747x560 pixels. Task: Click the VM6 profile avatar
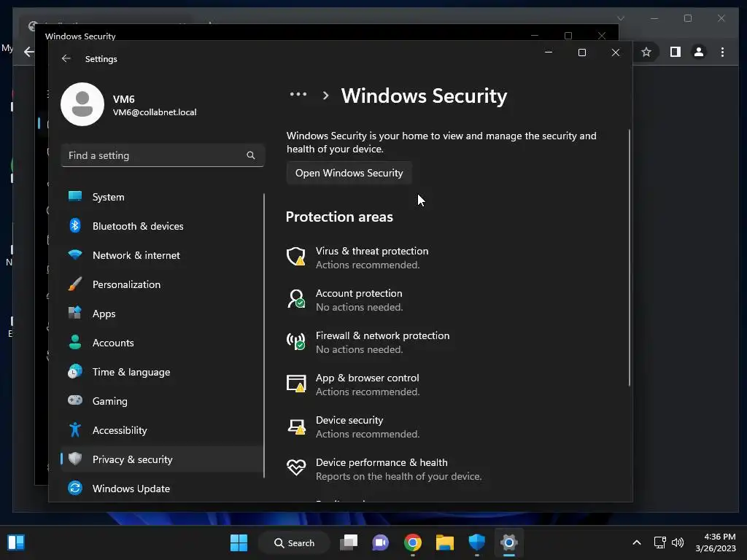pyautogui.click(x=82, y=104)
